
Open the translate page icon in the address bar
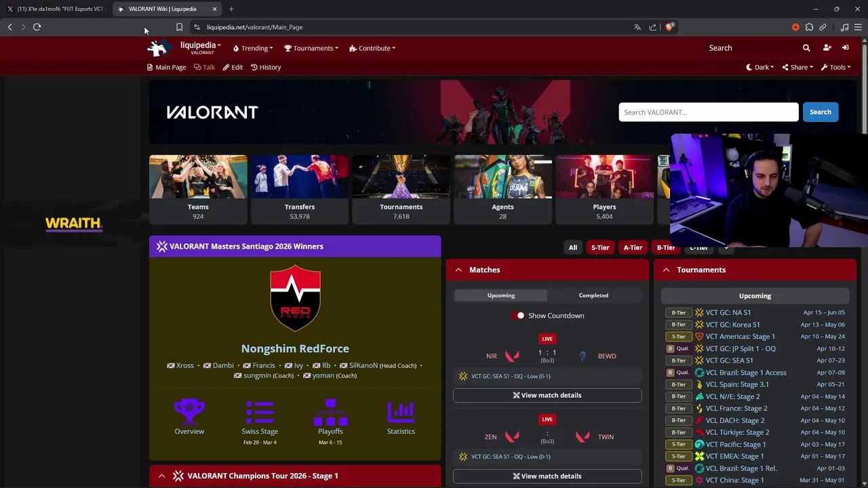point(637,27)
